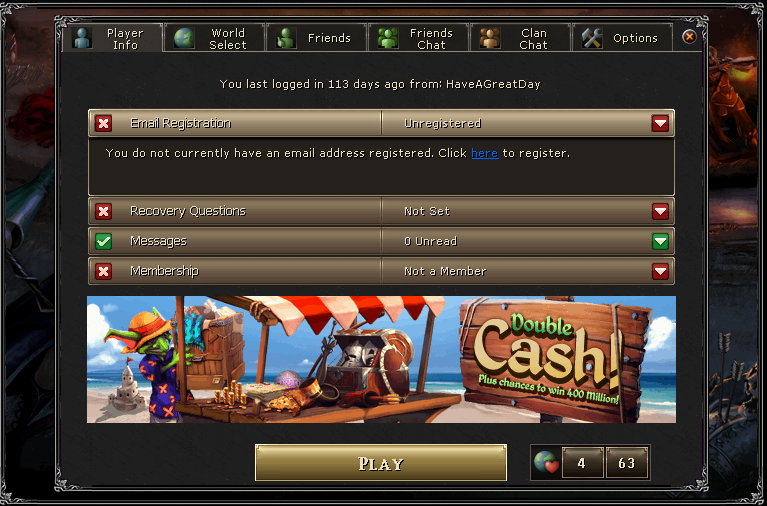Click the Friends Chat group icon
The width and height of the screenshot is (767, 506).
388,38
